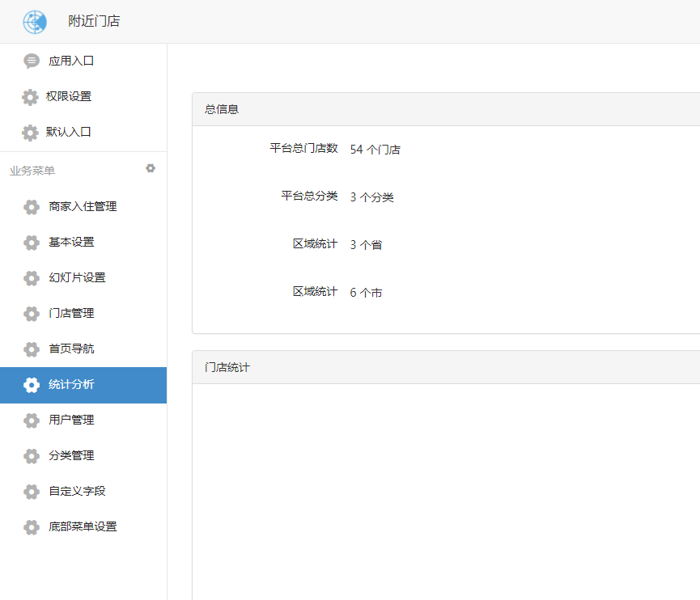Open 自定义字段 menu entry
Viewport: 700px width, 600px height.
tap(77, 492)
